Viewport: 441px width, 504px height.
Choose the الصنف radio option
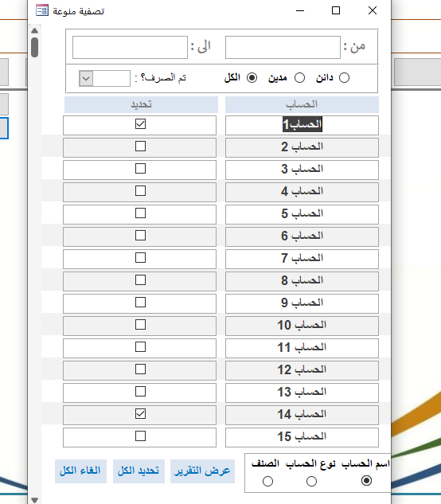point(267,481)
